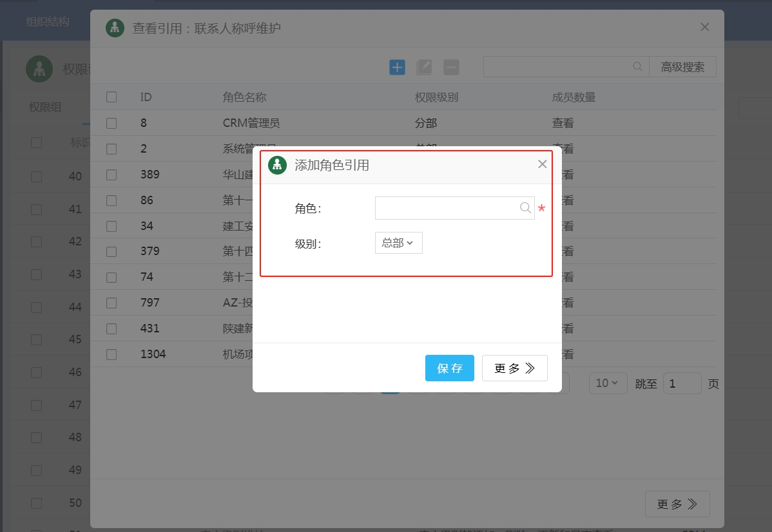Click green icon beside 查看引用 title
The width and height of the screenshot is (772, 532).
(115, 28)
